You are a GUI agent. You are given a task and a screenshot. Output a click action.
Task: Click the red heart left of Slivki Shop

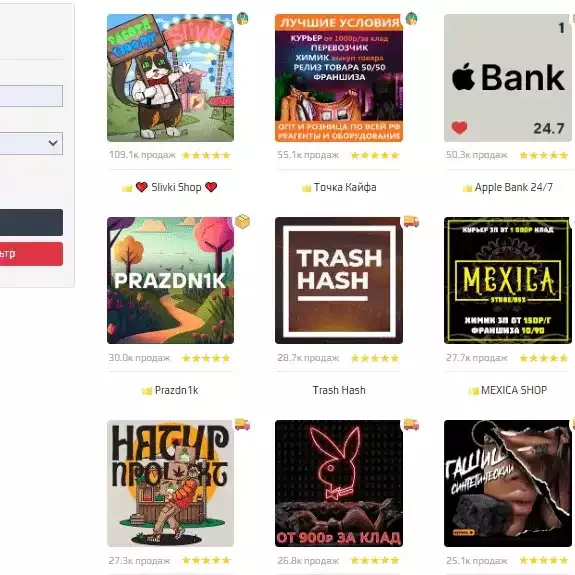click(x=142, y=187)
